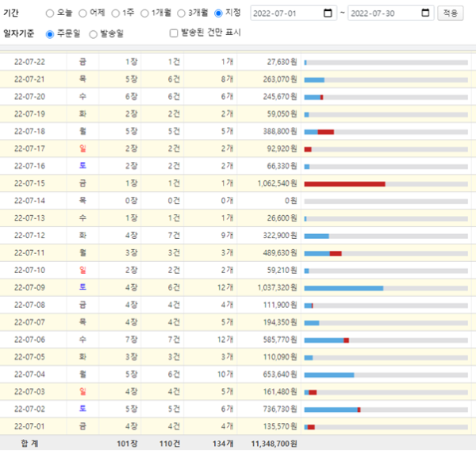Select the 1개월 period radio button
This screenshot has height=454, width=476.
tap(144, 13)
